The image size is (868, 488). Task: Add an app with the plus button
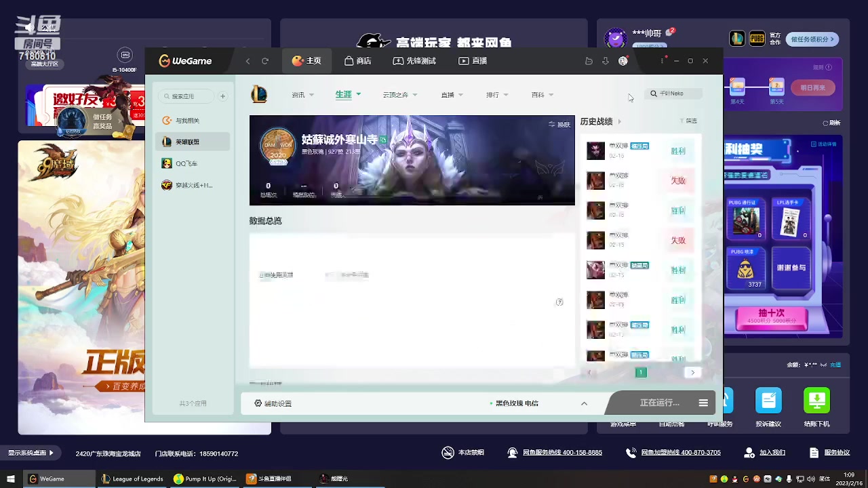(222, 96)
